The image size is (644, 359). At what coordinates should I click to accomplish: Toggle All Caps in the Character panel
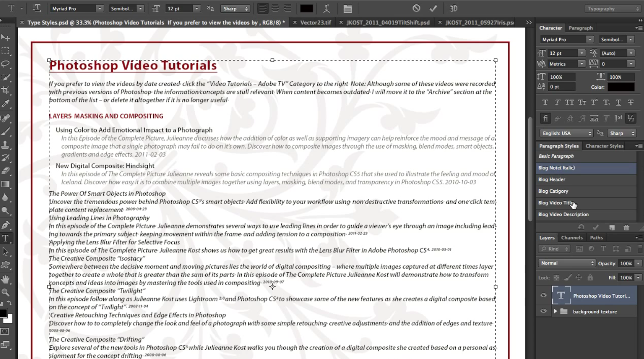(x=569, y=102)
